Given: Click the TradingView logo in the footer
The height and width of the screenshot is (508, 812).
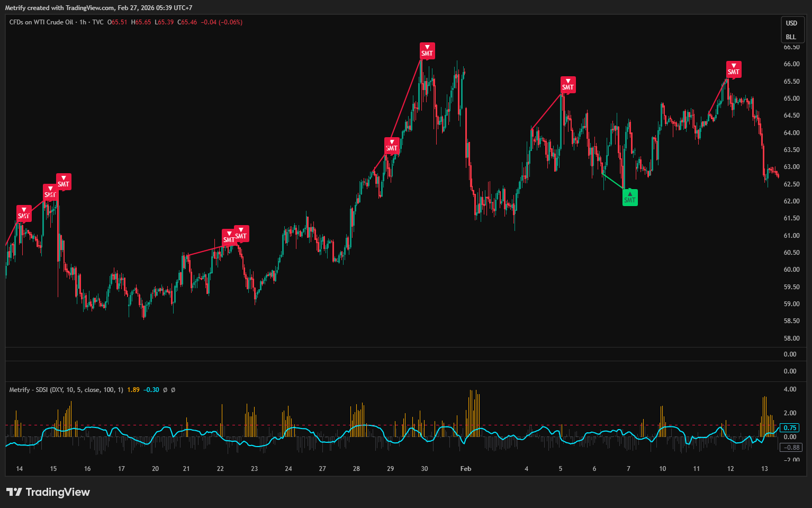Looking at the screenshot, I should [48, 492].
